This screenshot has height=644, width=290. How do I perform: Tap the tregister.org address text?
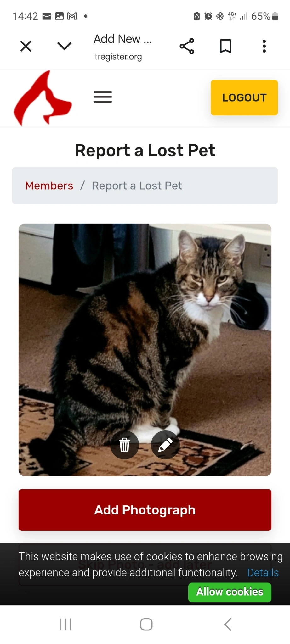(118, 57)
